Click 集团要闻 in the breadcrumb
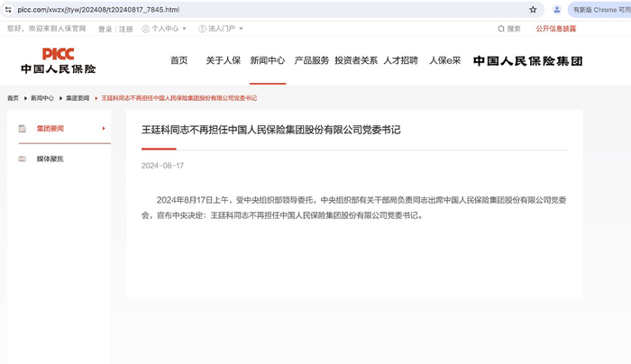631x364 pixels. coord(78,98)
